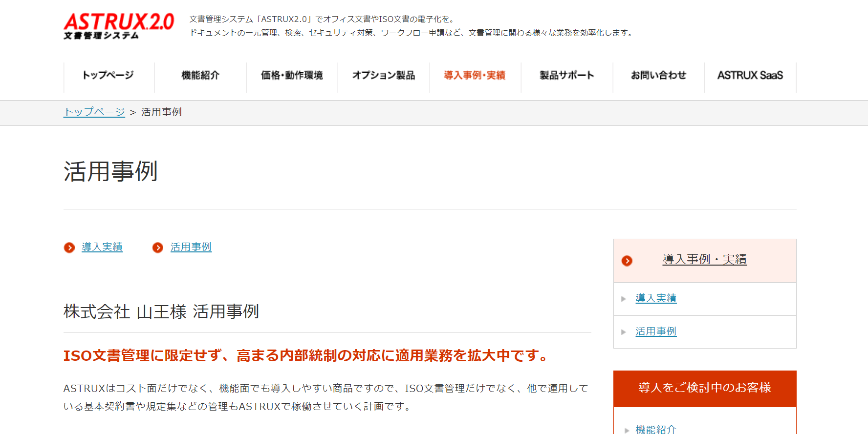The width and height of the screenshot is (868, 434).
Task: Click the 導入をご検討中のお客様 orange banner
Action: 705,389
